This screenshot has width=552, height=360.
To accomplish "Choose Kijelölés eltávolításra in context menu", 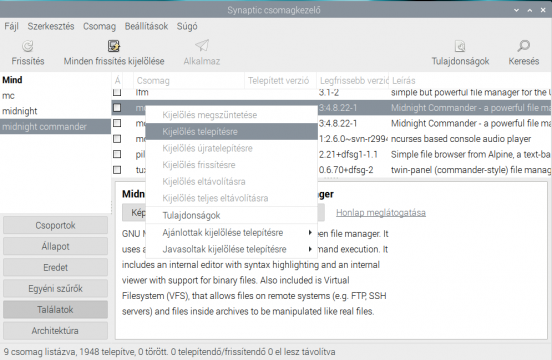I will [x=232, y=182].
